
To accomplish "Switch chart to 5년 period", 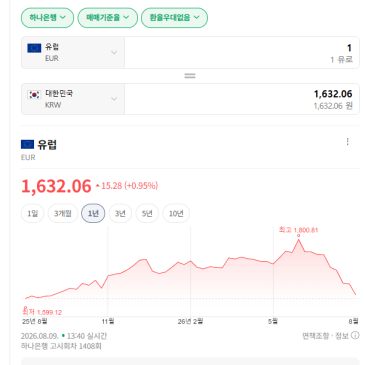I will [147, 213].
